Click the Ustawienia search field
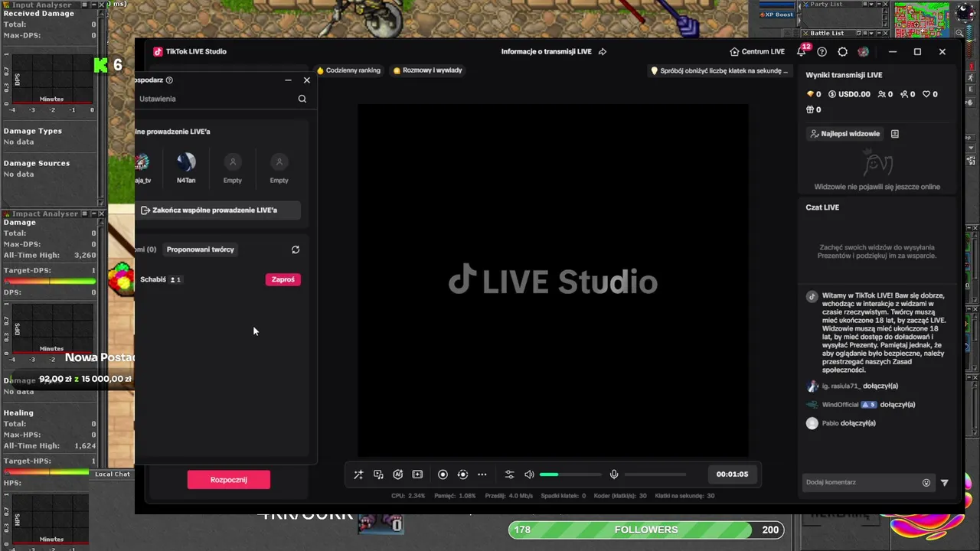This screenshot has width=980, height=551. [222, 99]
